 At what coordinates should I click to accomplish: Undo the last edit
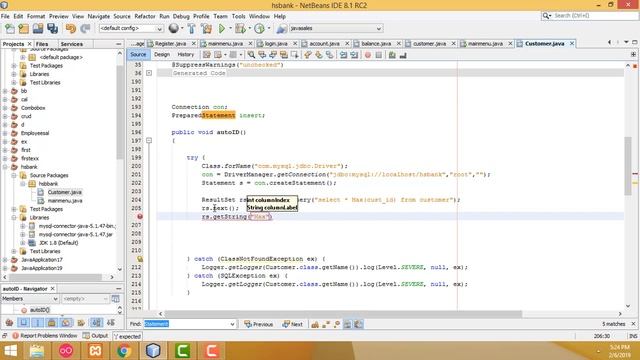coord(71,29)
